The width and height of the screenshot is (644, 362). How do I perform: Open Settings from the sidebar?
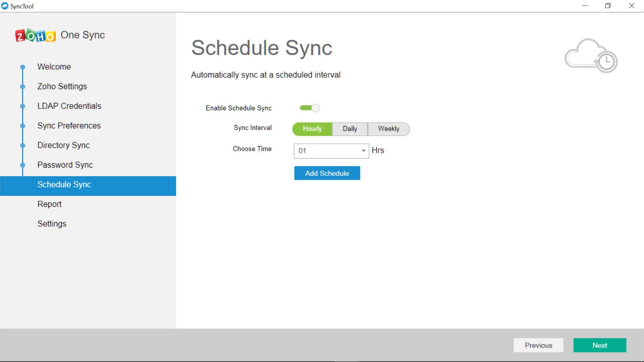pyautogui.click(x=52, y=224)
